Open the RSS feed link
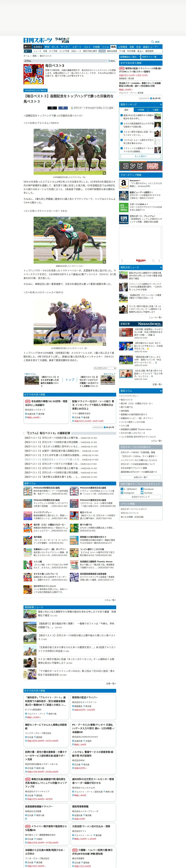186x868 pixels. pos(112,61)
